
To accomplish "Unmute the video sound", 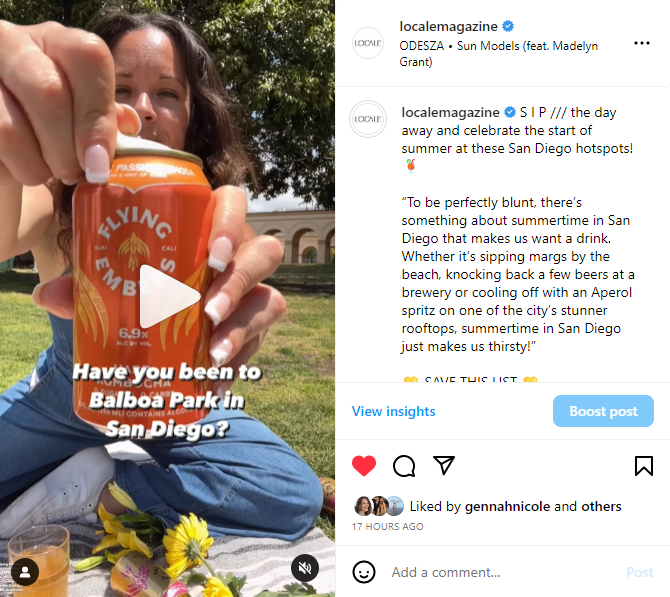I will 305,568.
